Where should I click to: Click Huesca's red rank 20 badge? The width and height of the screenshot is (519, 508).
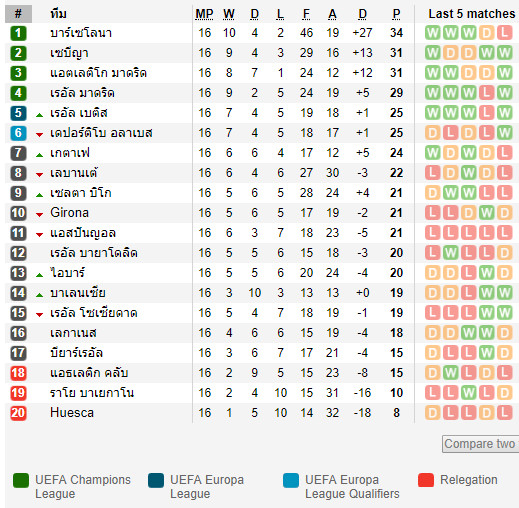(x=18, y=413)
